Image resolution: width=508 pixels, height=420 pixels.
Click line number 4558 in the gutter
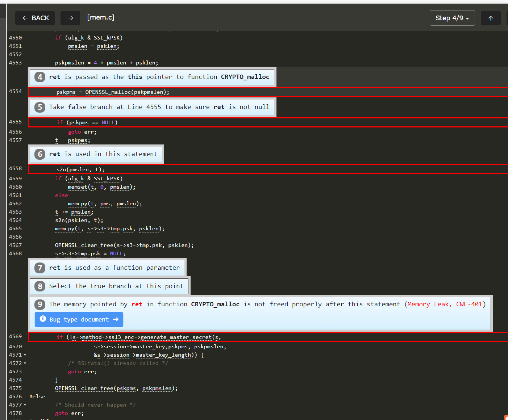15,169
